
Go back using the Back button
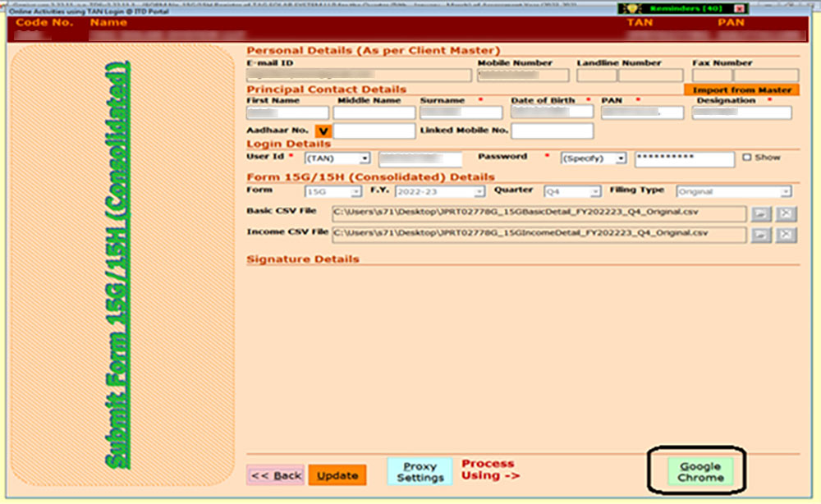click(x=275, y=474)
